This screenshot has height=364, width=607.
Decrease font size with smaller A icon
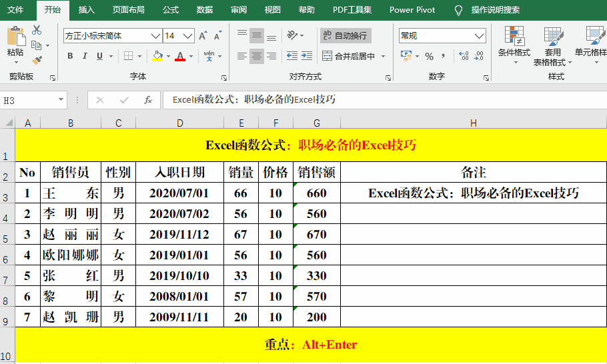218,36
